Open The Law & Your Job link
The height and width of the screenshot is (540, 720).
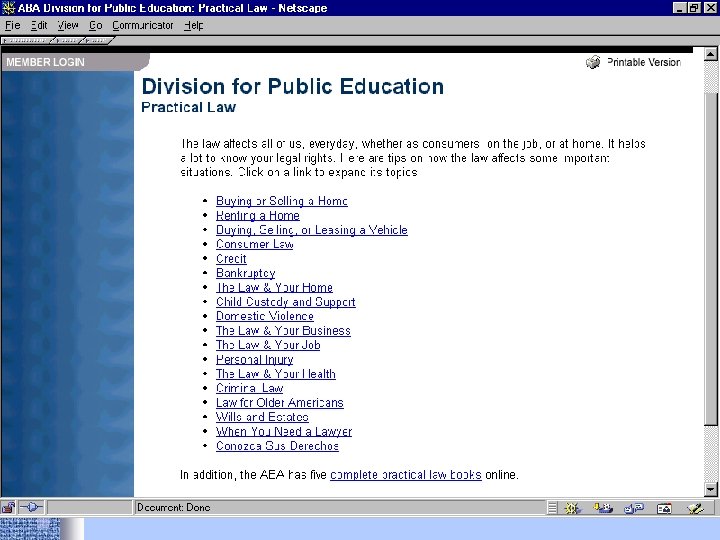tap(268, 345)
